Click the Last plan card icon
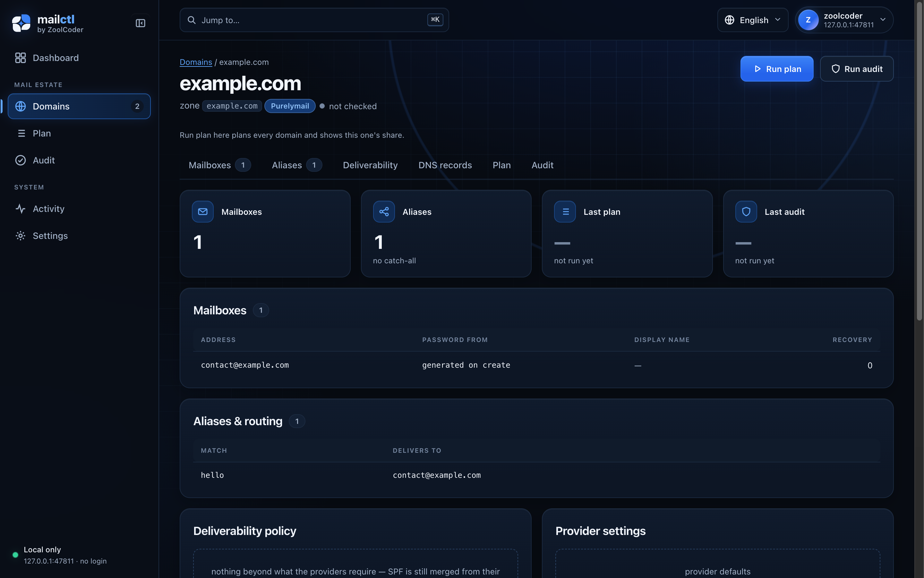 565,211
